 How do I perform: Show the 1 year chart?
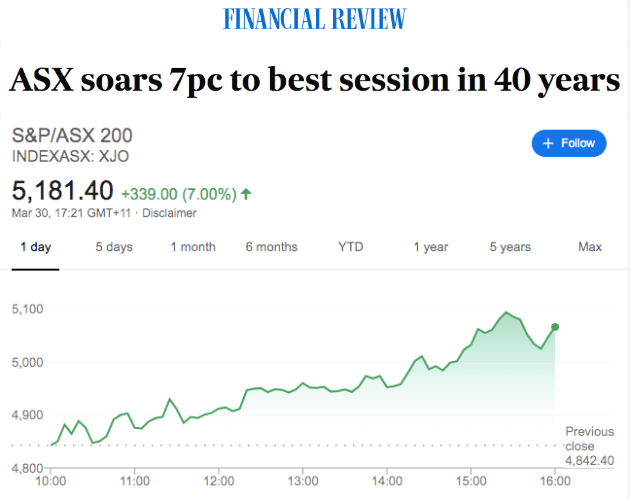pos(431,247)
